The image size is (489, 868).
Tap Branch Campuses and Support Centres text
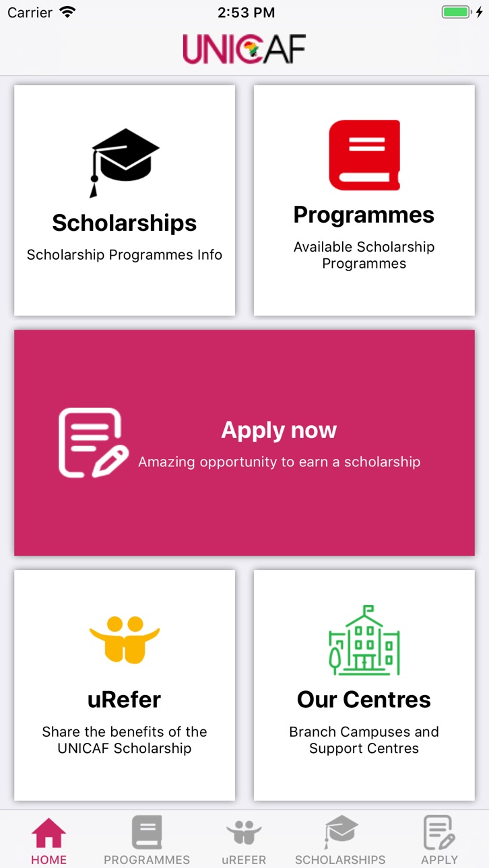364,740
